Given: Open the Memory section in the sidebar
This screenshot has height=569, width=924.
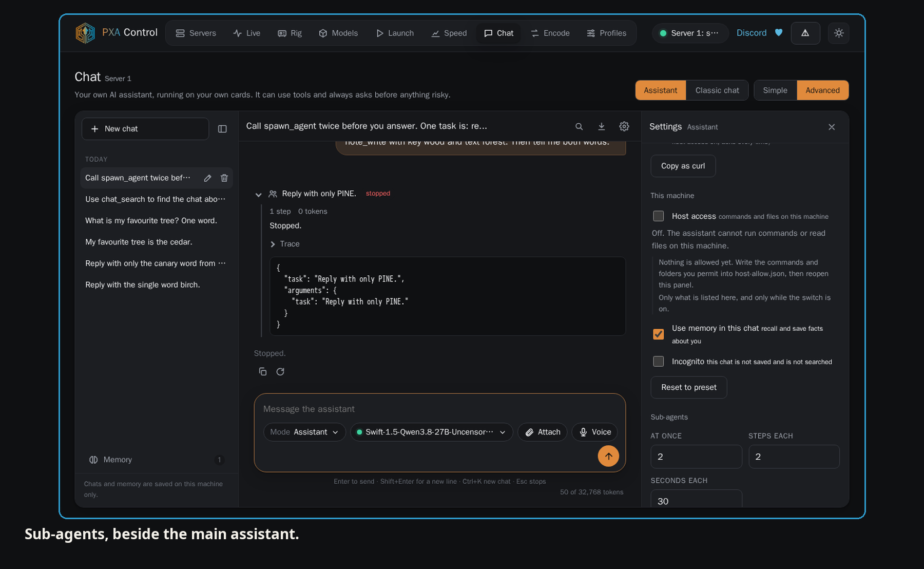Looking at the screenshot, I should [157, 460].
